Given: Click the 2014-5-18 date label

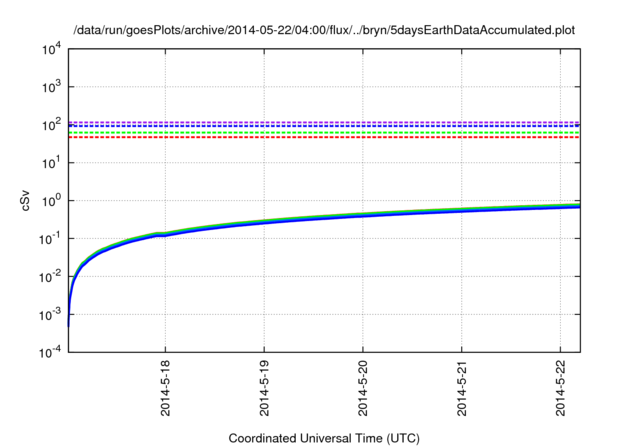Looking at the screenshot, I should point(165,388).
